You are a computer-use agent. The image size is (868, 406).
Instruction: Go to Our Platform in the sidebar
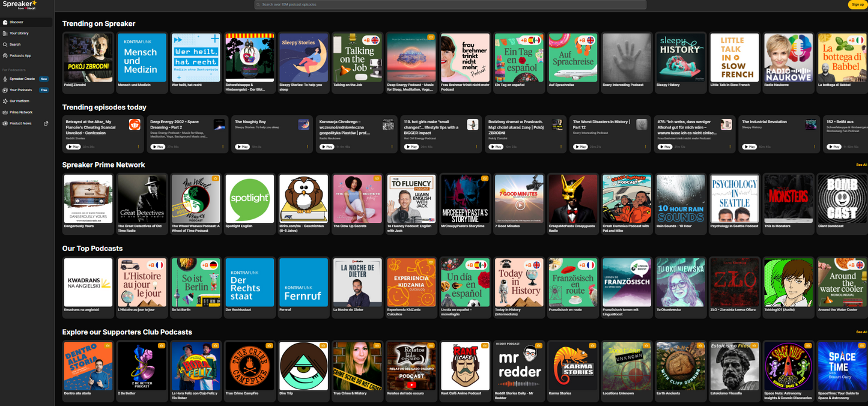click(19, 101)
